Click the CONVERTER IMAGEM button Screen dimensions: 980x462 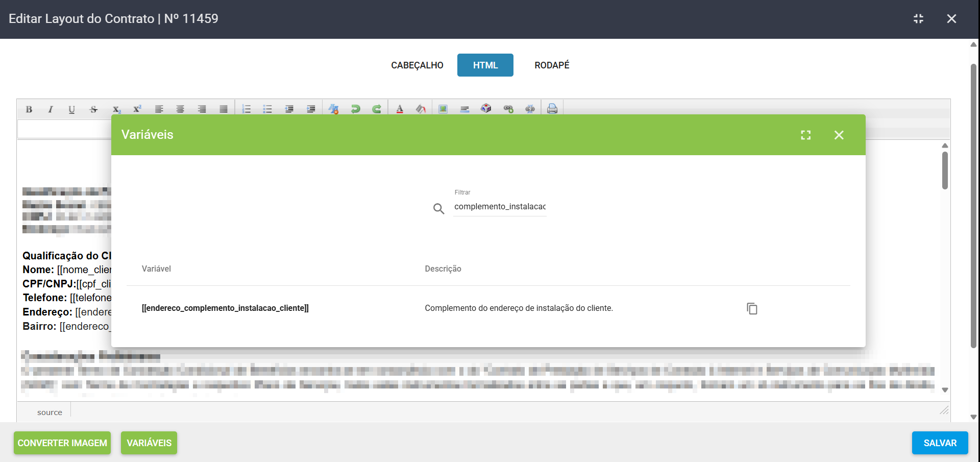(x=62, y=443)
